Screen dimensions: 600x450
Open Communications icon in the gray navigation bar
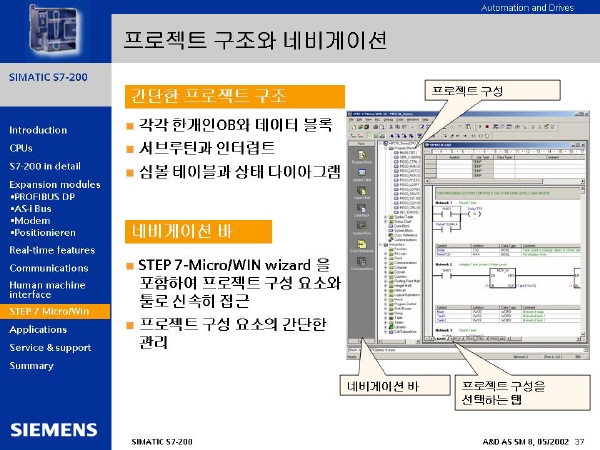pyautogui.click(x=362, y=262)
